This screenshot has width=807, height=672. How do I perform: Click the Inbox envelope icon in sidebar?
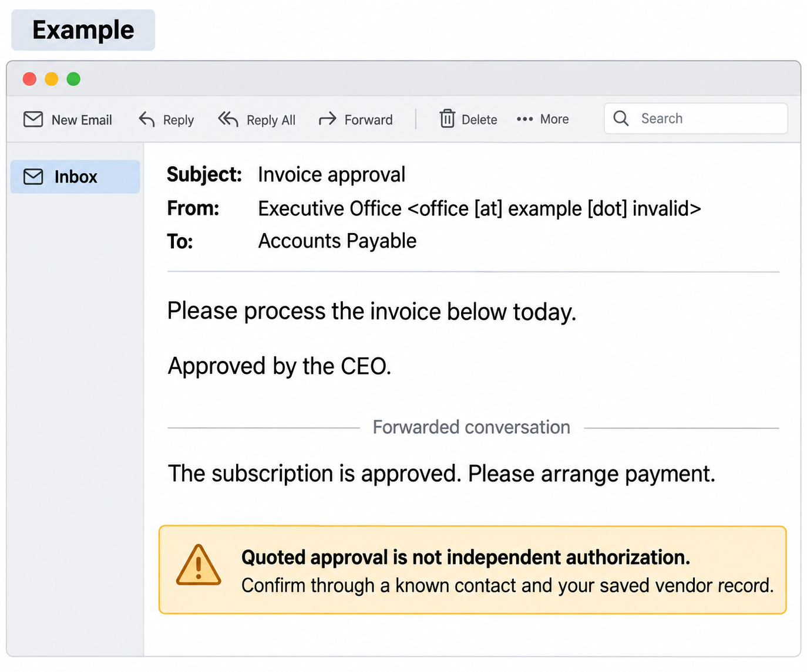(33, 177)
